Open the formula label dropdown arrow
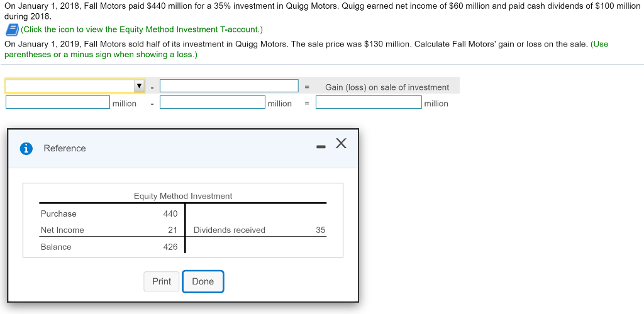The width and height of the screenshot is (644, 314). tap(139, 86)
